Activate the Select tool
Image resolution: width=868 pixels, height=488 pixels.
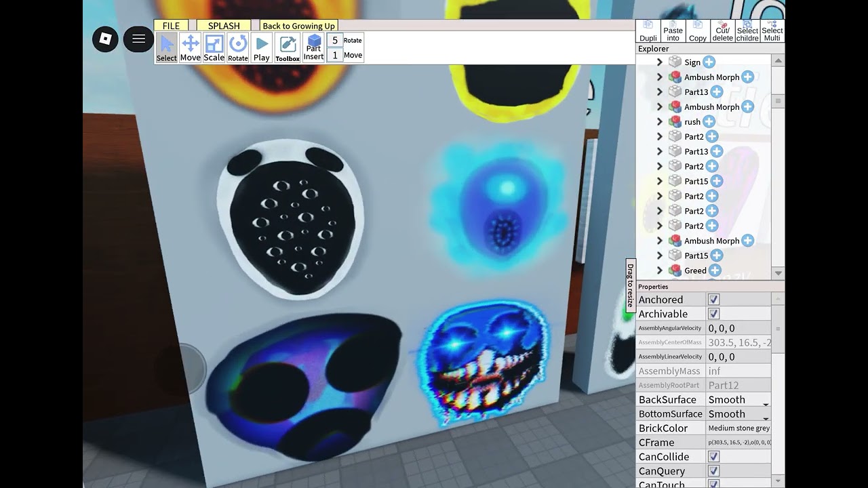[x=167, y=48]
